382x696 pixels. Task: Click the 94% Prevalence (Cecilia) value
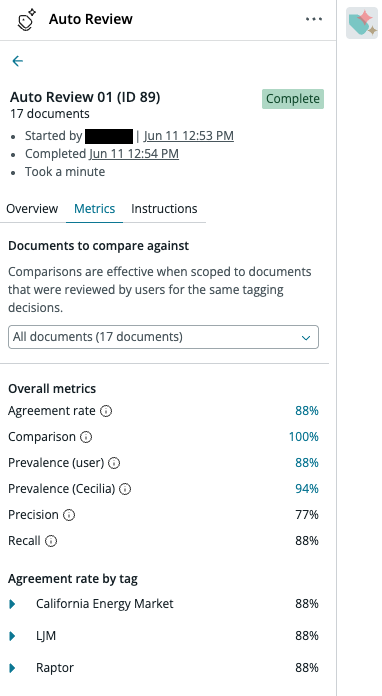pos(307,489)
